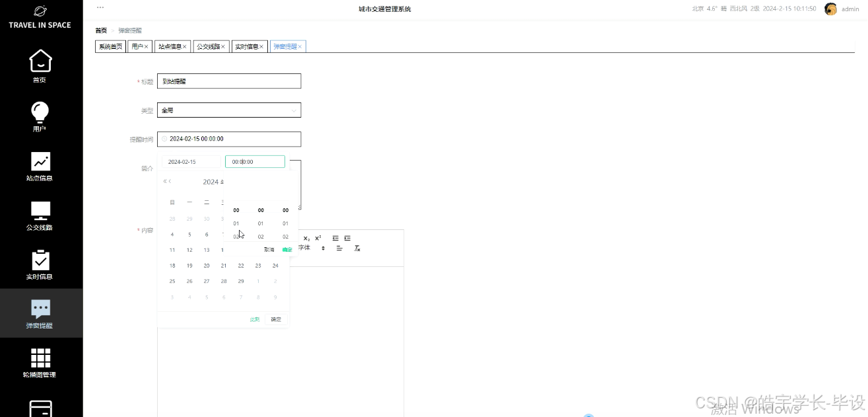Screen dimensions: 868x417
Task: Decrease indent in editor toolbar
Action: 335,238
